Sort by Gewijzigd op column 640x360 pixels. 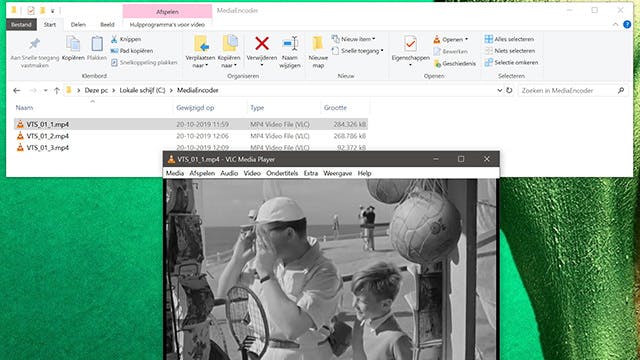point(195,108)
